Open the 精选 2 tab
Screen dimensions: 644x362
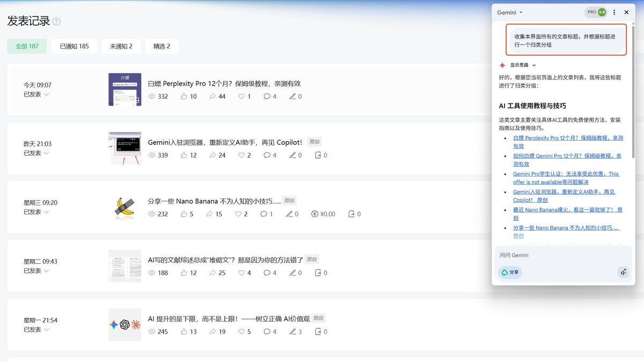point(162,46)
